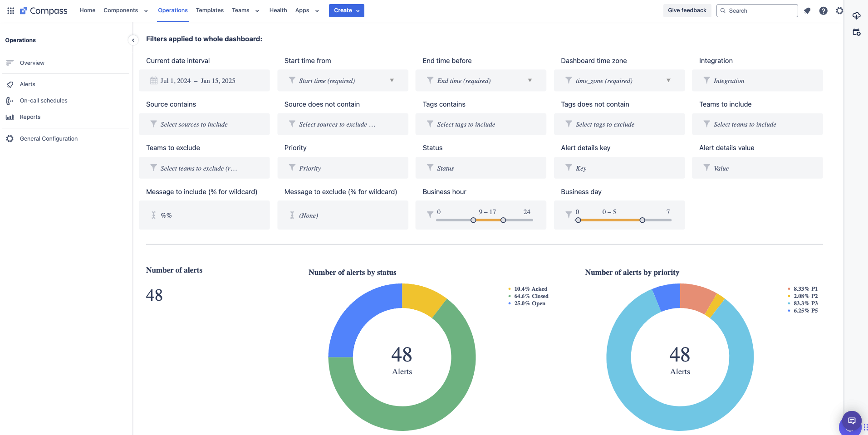Open the notifications icon
868x435 pixels.
807,10
